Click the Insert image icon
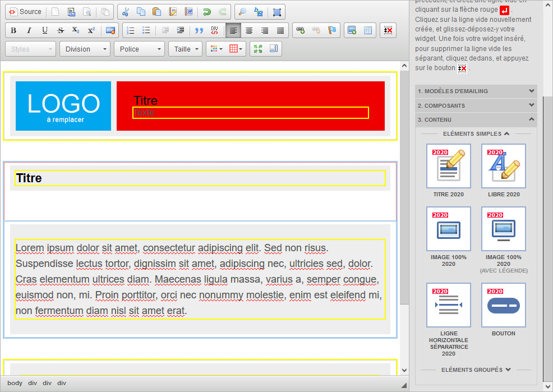Viewport: 553px width, 392px height. (x=352, y=30)
